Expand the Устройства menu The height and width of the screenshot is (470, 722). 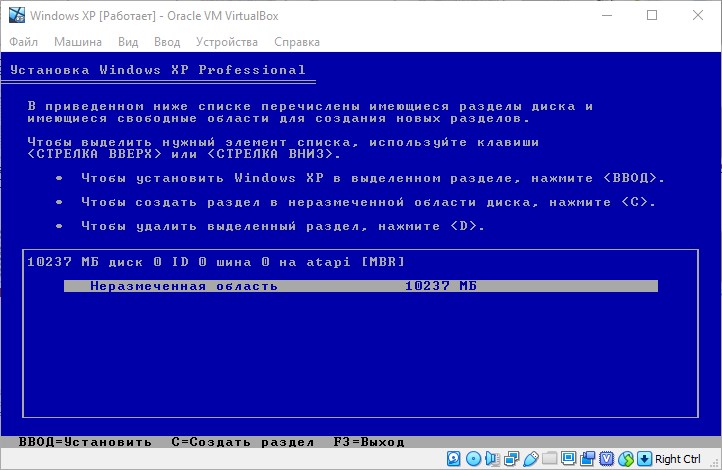226,42
